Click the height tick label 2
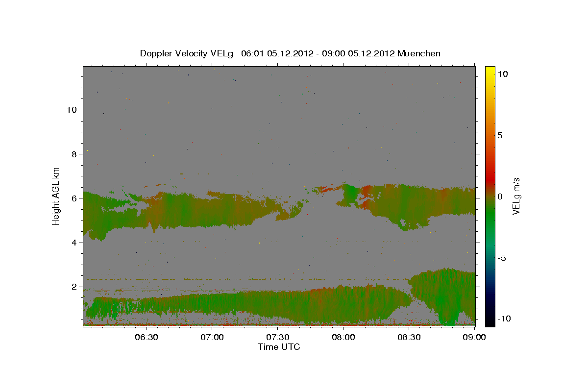Screen dimensions: 588x392 pos(73,287)
